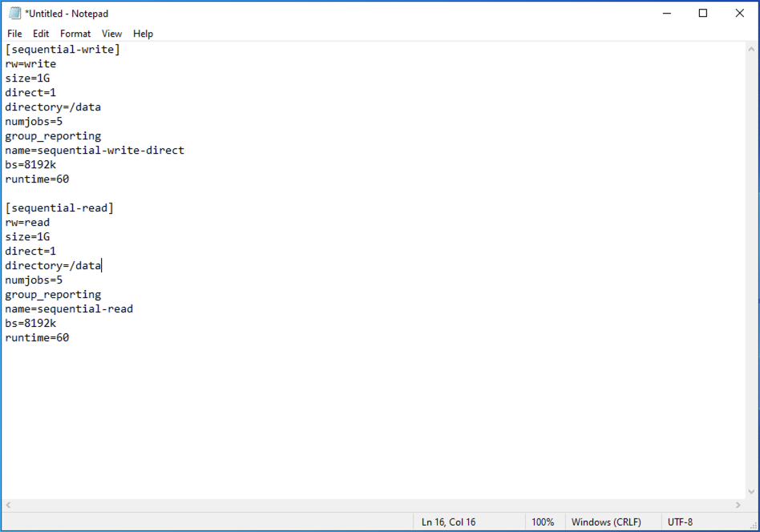Open the Help menu
Viewport: 760px width, 532px height.
tap(143, 34)
